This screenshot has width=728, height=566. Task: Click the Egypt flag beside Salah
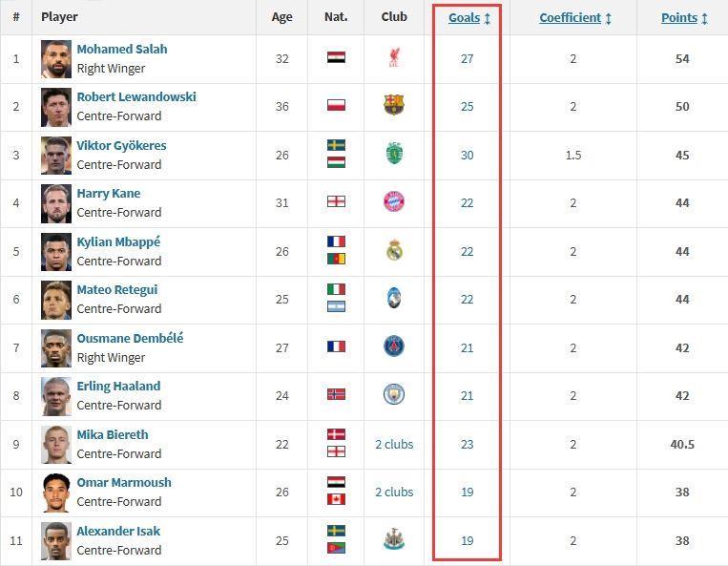click(336, 57)
